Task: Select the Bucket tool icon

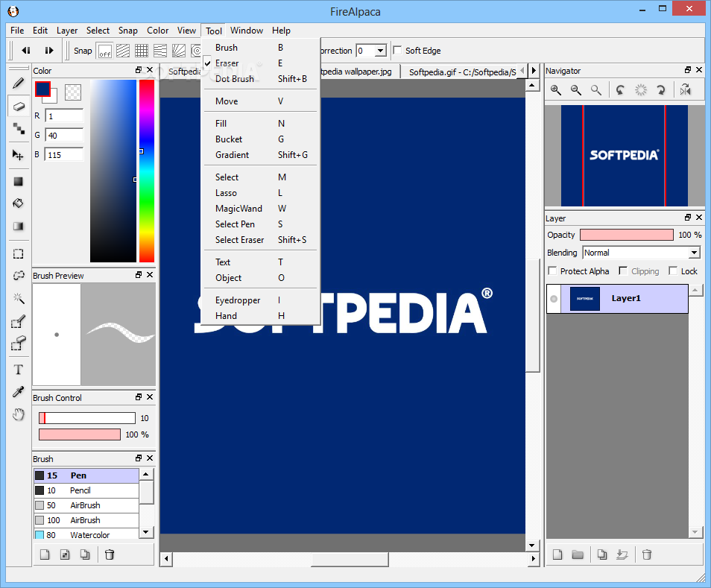Action: (x=18, y=203)
